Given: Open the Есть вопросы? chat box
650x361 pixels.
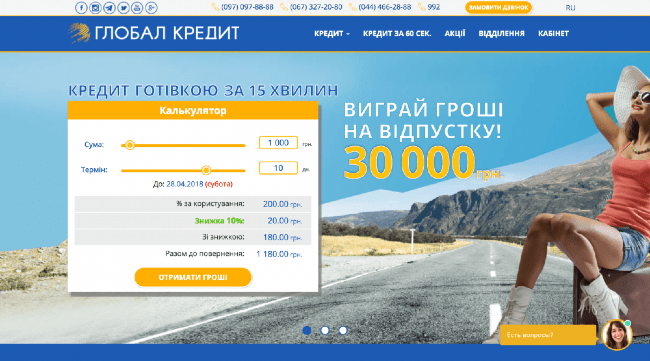Looking at the screenshot, I should [x=548, y=335].
